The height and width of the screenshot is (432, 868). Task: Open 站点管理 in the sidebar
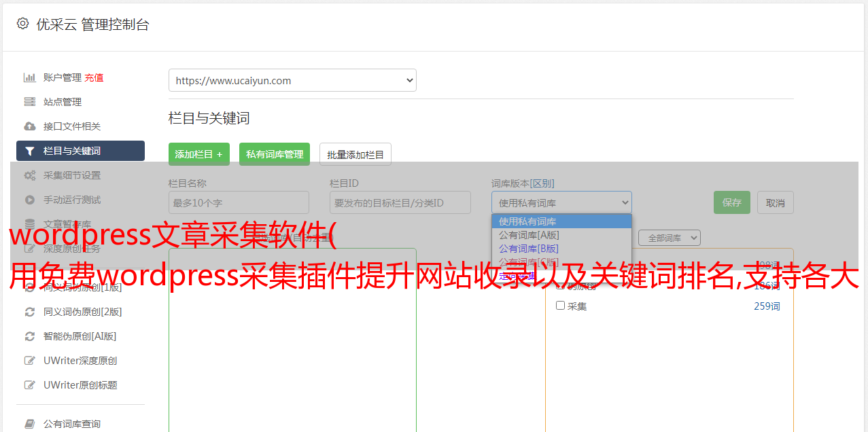[63, 102]
